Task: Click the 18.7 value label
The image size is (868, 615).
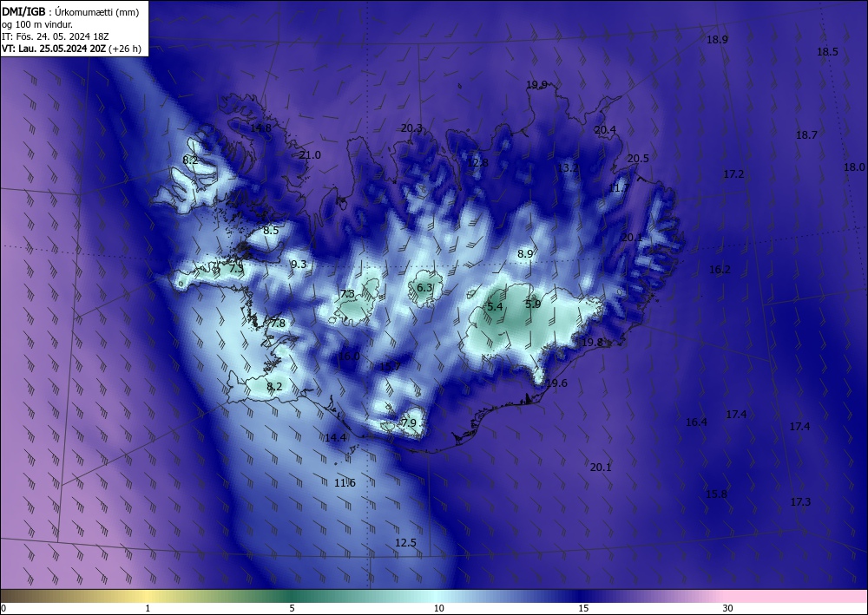Action: (806, 135)
